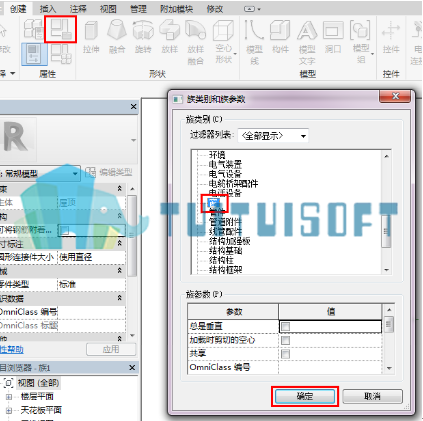Close the 族类别和族参数 dialog
The width and height of the screenshot is (423, 421).
(x=395, y=97)
